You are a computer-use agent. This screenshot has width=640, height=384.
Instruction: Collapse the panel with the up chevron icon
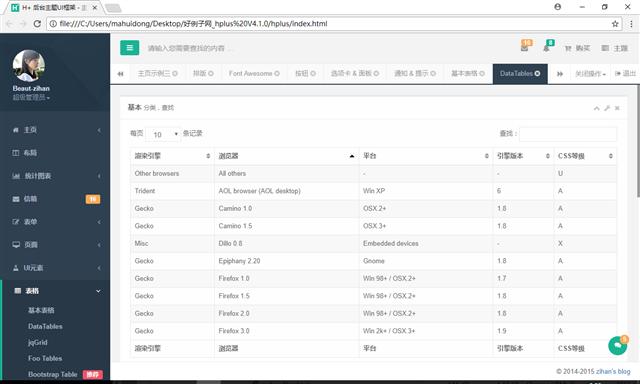tap(597, 108)
